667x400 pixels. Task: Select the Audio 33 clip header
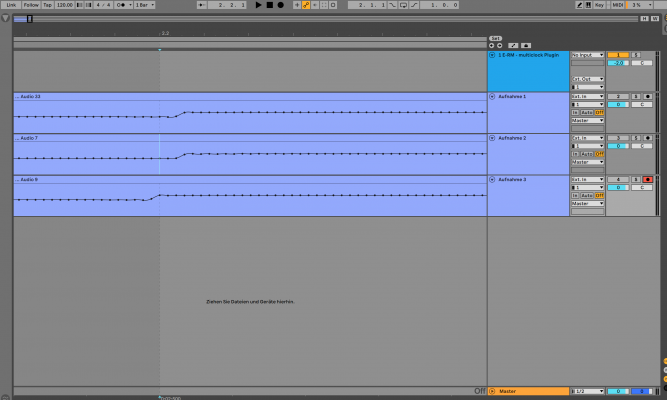click(250, 97)
